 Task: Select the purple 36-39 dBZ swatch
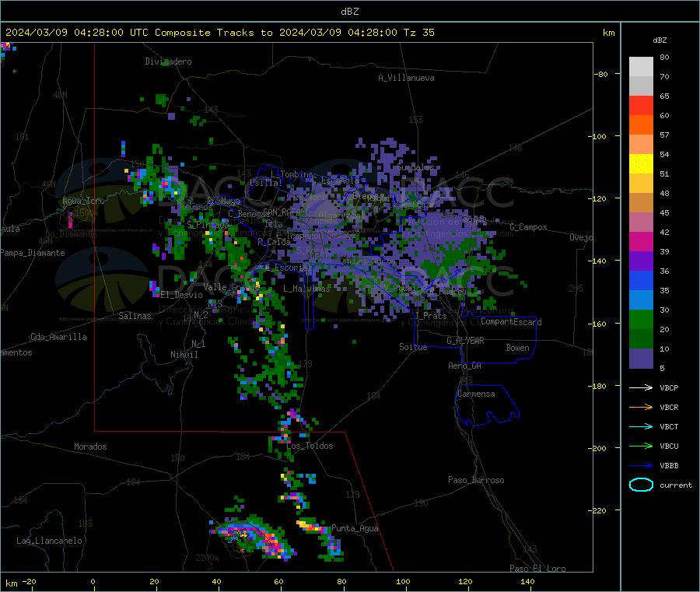tap(641, 261)
